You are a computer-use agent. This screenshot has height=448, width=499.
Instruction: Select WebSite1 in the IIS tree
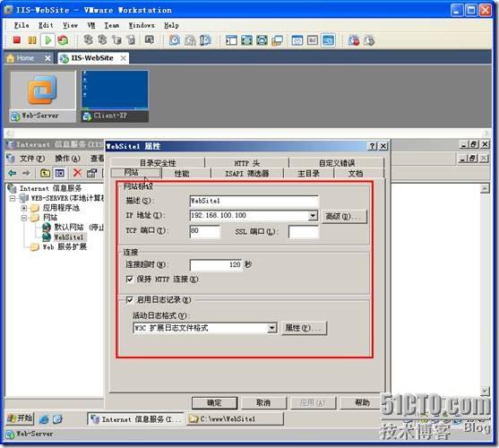point(69,237)
